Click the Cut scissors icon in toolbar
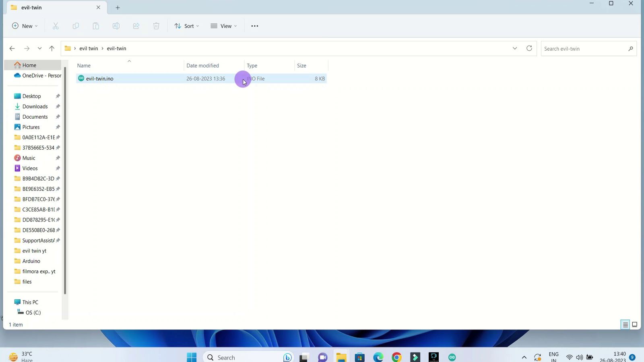The width and height of the screenshot is (644, 362). click(56, 26)
